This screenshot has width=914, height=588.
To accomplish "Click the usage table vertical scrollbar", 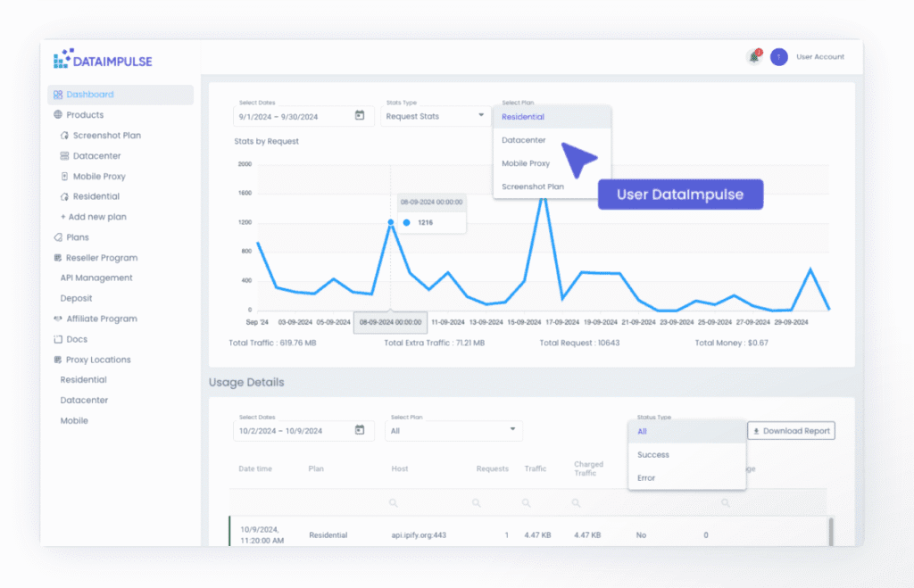I will (x=831, y=532).
